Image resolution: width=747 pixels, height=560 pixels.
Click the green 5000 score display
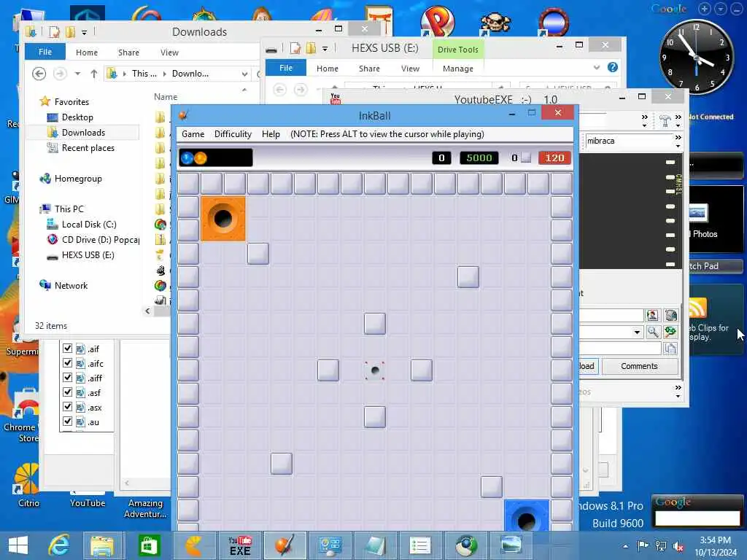tap(479, 157)
